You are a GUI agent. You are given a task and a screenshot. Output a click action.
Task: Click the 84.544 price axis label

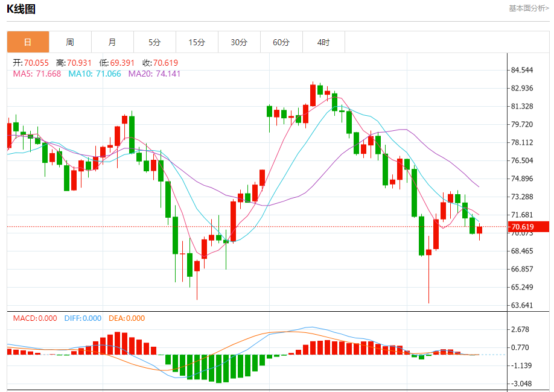522,70
